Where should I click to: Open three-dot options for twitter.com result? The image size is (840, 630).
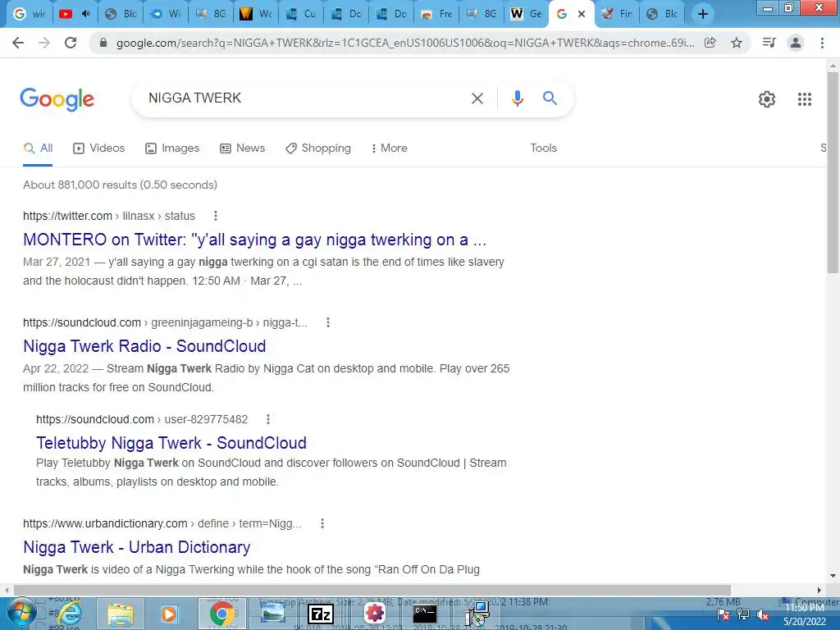[216, 216]
